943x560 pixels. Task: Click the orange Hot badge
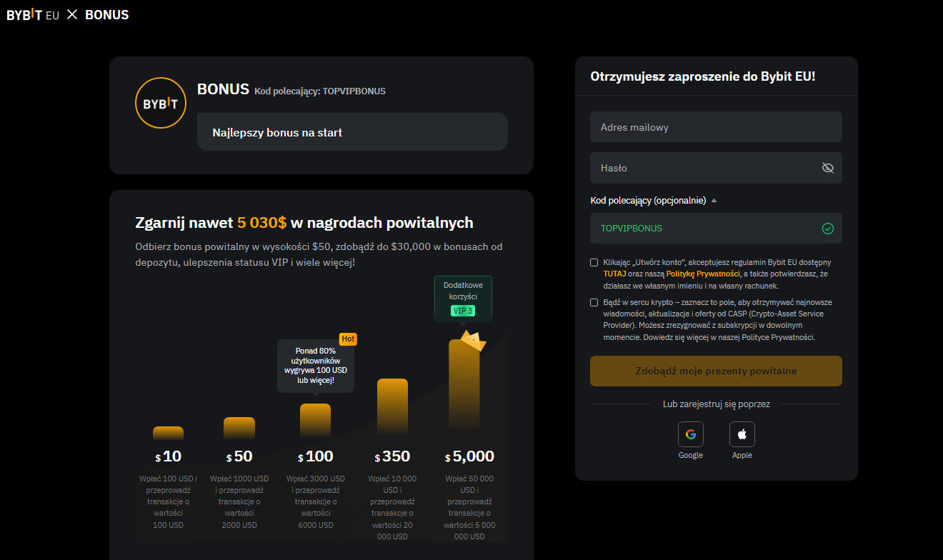click(348, 339)
